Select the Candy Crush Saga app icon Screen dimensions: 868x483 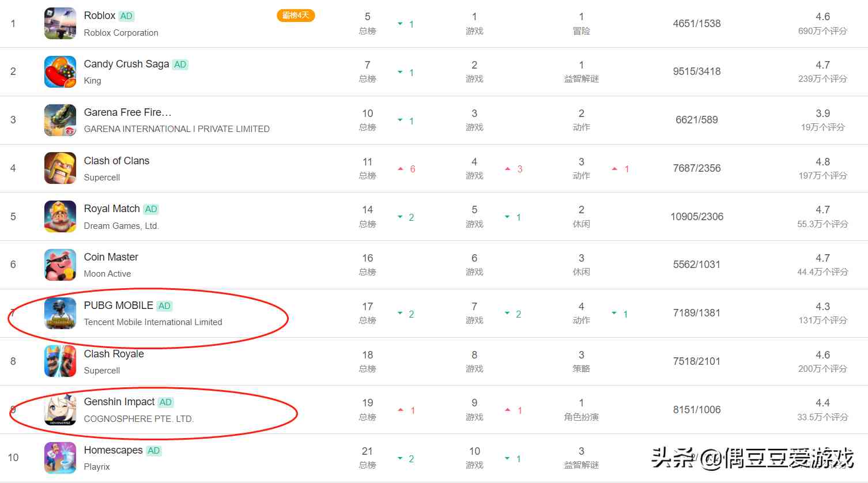click(61, 71)
